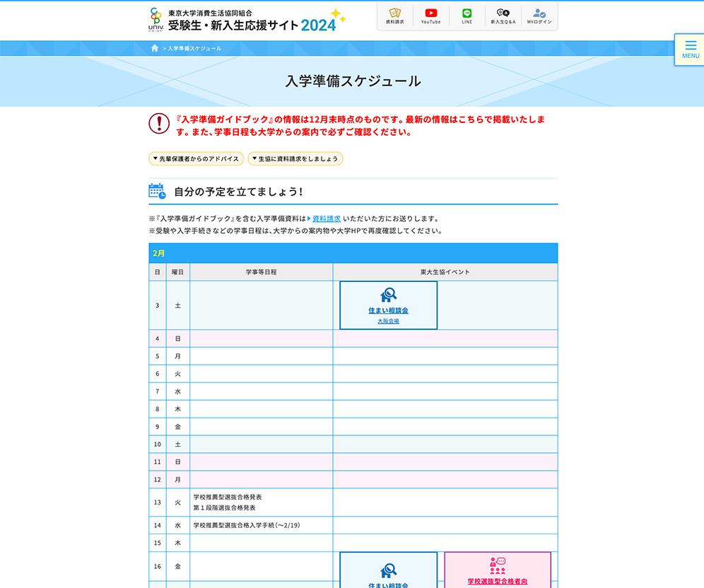
Task: Open the MENU hamburger button
Action: 690,49
